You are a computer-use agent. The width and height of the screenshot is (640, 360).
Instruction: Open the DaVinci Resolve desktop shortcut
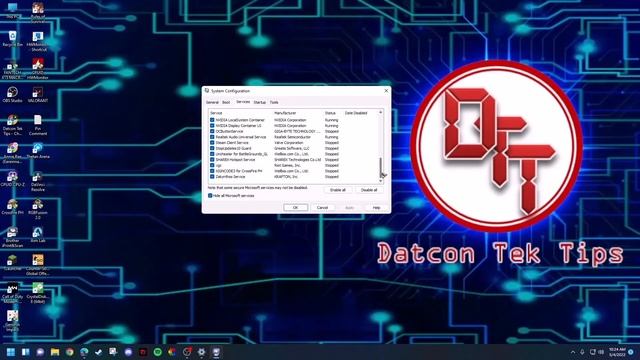[x=38, y=181]
